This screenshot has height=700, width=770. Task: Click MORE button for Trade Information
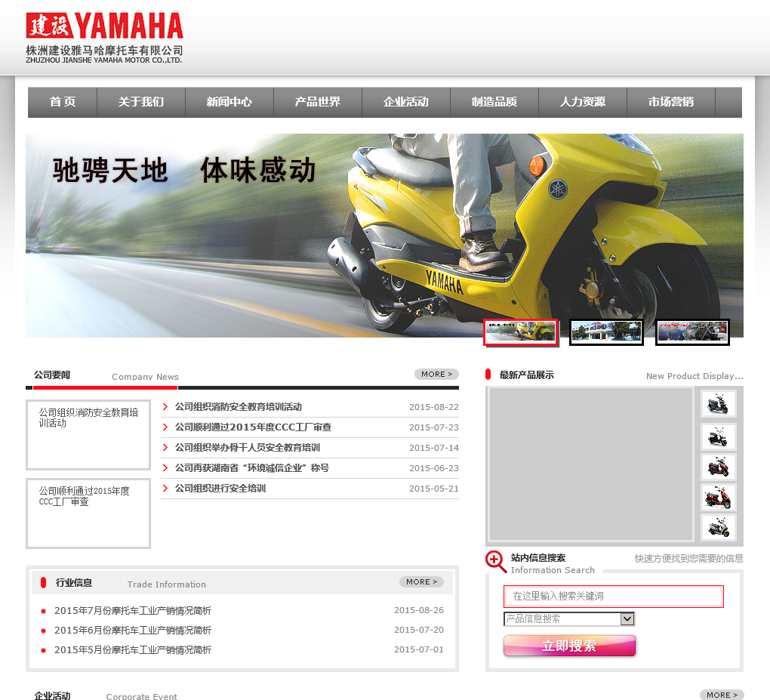(421, 581)
